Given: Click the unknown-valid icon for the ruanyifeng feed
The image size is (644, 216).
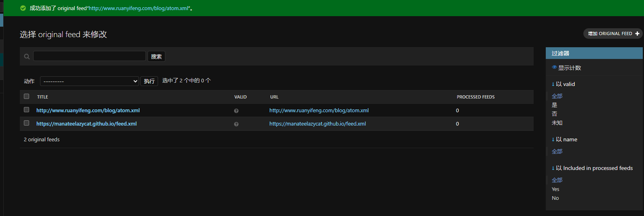Looking at the screenshot, I should [x=236, y=111].
